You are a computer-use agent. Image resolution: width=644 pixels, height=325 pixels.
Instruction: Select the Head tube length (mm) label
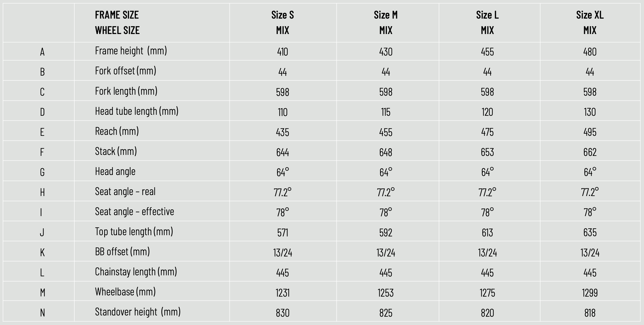pyautogui.click(x=137, y=111)
